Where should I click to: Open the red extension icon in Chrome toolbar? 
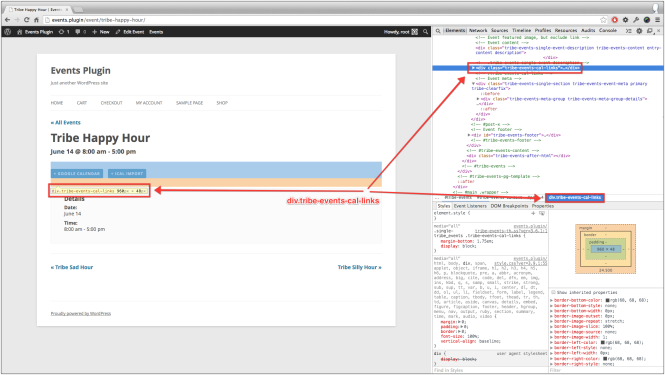(x=615, y=20)
